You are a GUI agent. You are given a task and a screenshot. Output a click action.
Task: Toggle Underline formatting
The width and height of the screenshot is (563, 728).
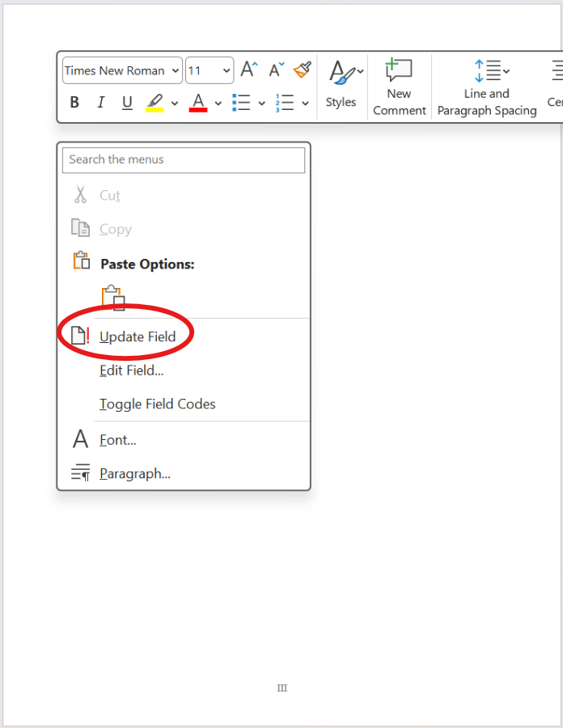tap(127, 102)
